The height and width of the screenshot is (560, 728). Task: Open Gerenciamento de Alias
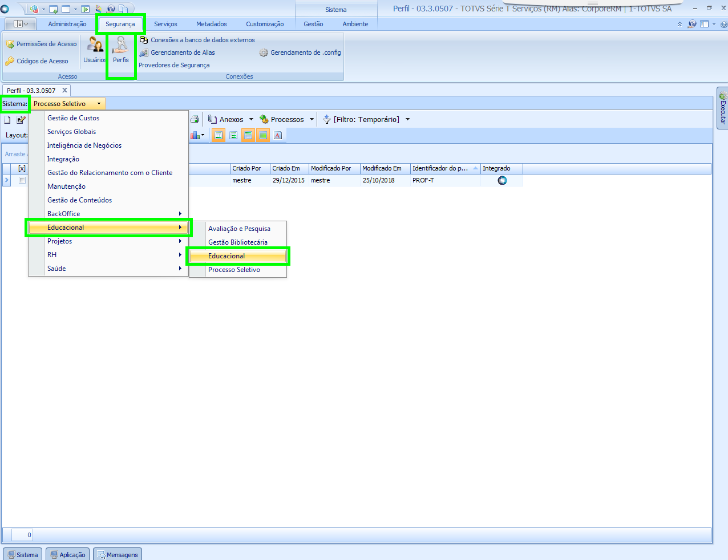177,52
